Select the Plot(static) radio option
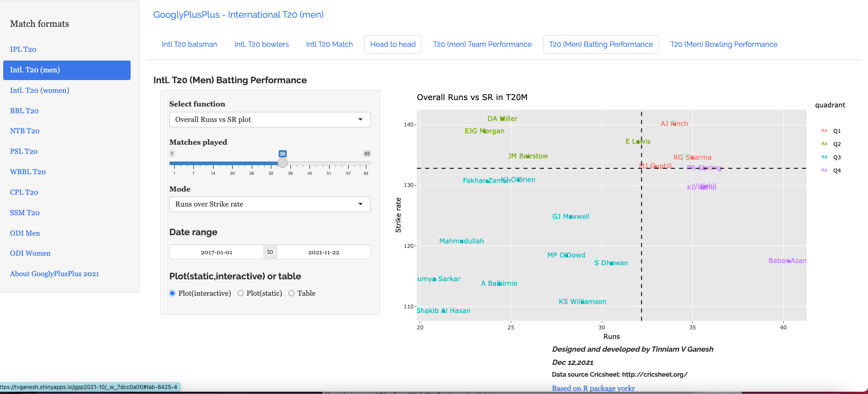 [x=240, y=293]
